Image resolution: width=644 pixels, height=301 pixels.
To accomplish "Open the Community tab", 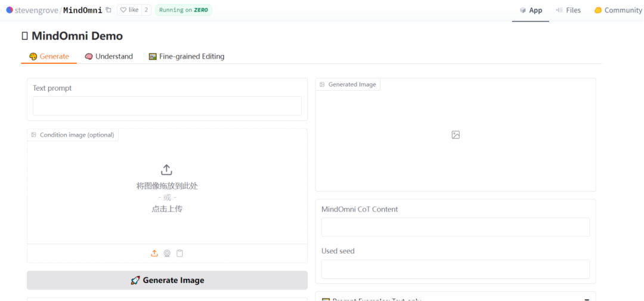I will [x=618, y=10].
